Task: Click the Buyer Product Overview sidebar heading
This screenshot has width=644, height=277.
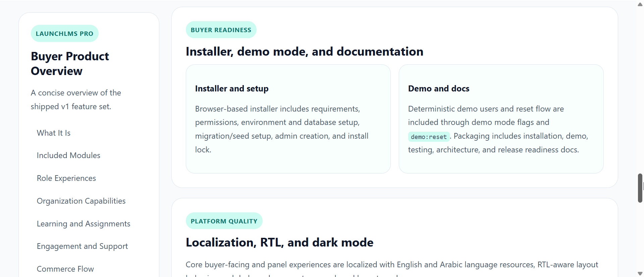Action: coord(70,64)
